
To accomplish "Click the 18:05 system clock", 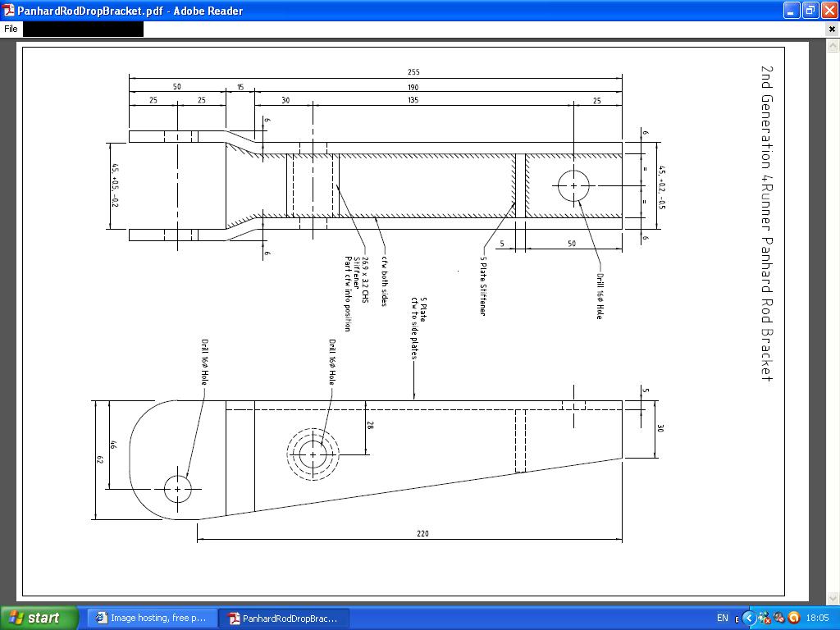I will pyautogui.click(x=817, y=618).
